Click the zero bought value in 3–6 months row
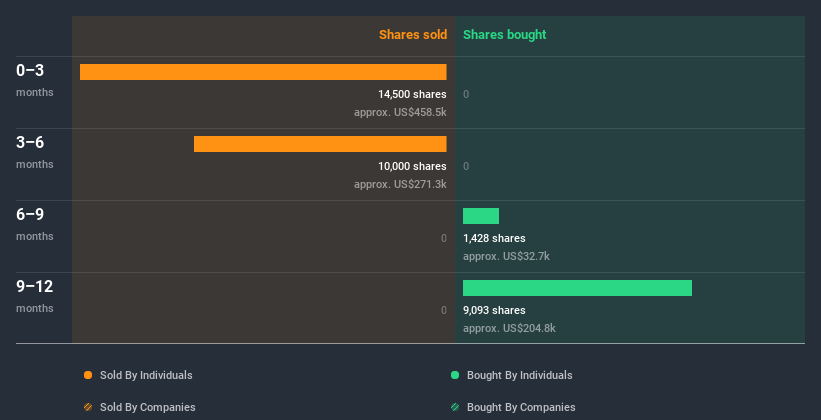This screenshot has width=821, height=420. (x=466, y=167)
